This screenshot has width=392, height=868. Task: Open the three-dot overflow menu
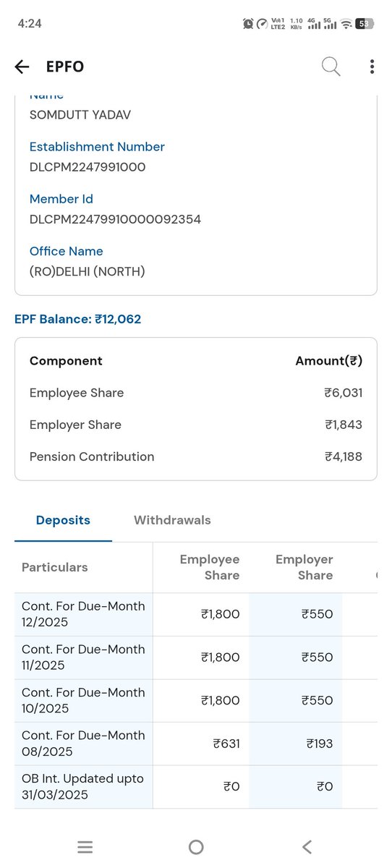click(372, 67)
